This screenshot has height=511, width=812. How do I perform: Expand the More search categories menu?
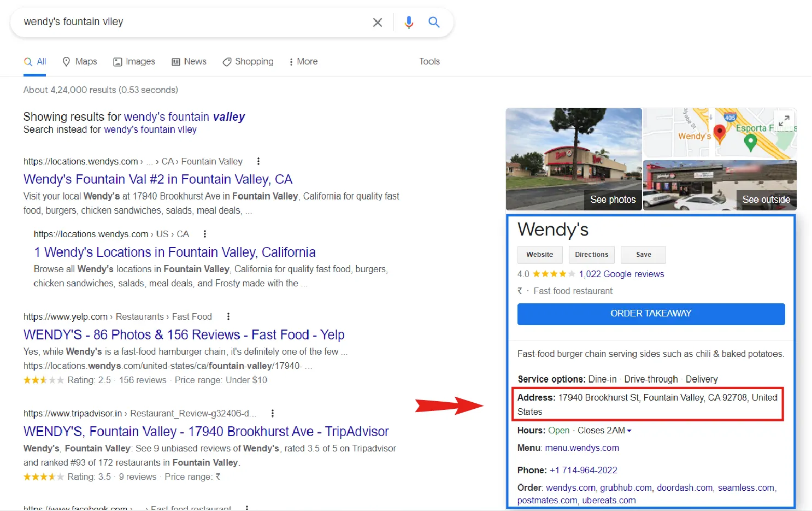point(303,62)
